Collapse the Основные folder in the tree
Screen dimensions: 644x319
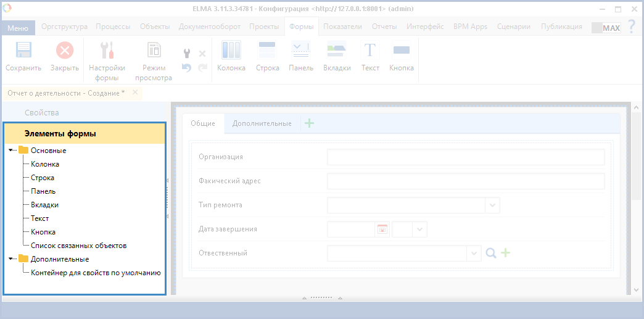point(12,151)
